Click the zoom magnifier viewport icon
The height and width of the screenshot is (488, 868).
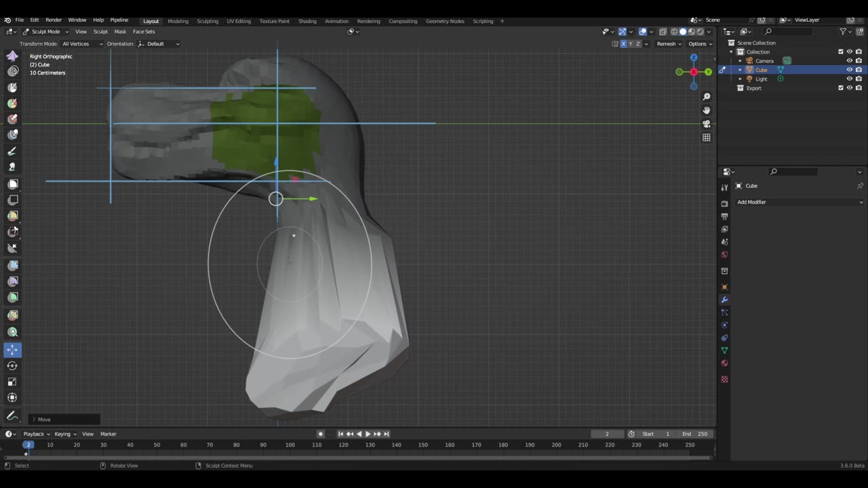pyautogui.click(x=706, y=97)
